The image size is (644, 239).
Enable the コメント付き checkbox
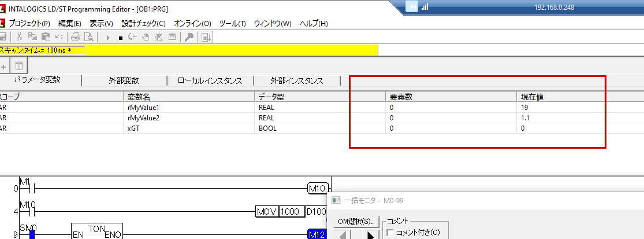[x=390, y=233]
